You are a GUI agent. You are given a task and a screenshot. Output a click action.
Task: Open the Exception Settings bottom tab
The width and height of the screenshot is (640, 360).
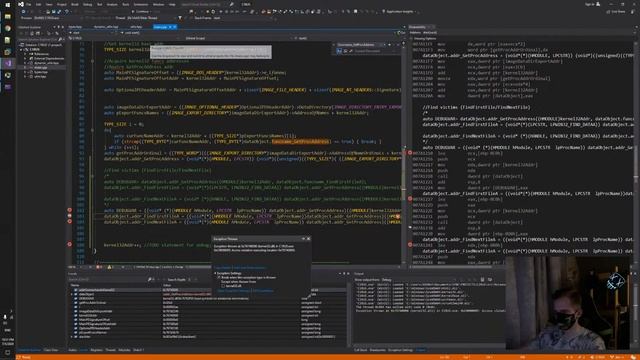point(400,350)
